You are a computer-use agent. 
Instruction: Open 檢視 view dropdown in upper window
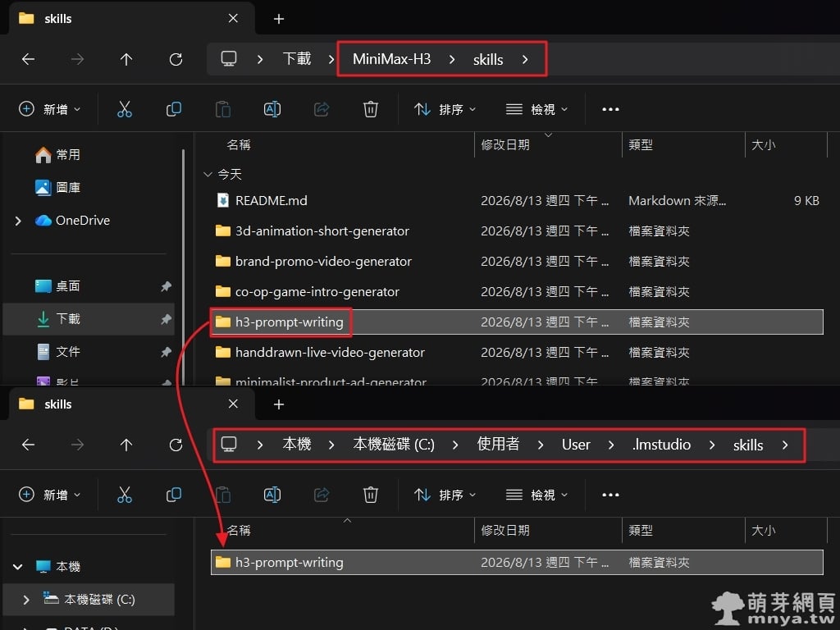(536, 109)
